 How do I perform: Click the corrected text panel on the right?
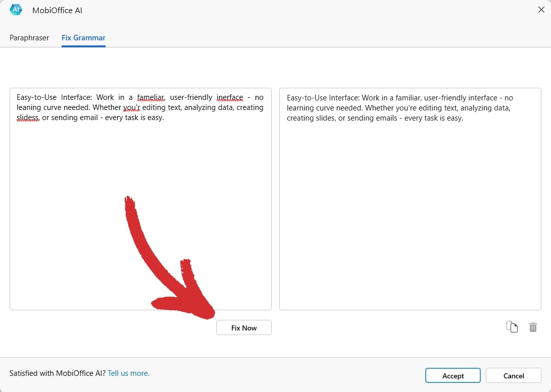pos(410,202)
